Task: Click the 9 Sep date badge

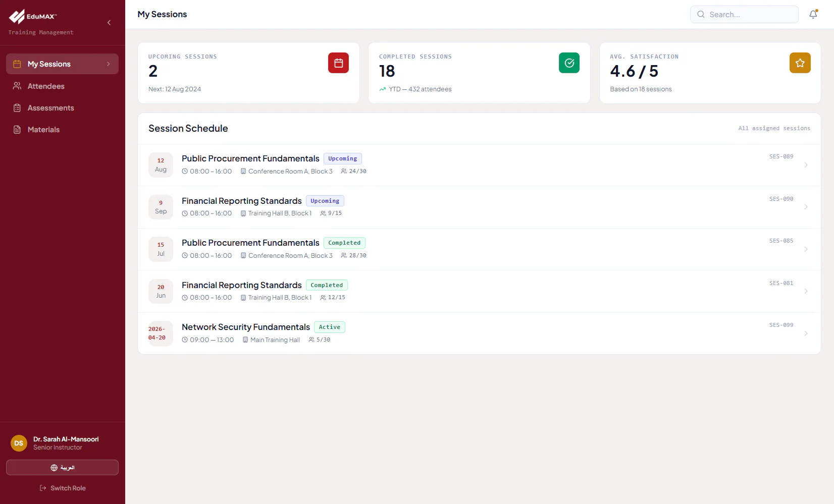Action: coord(161,207)
